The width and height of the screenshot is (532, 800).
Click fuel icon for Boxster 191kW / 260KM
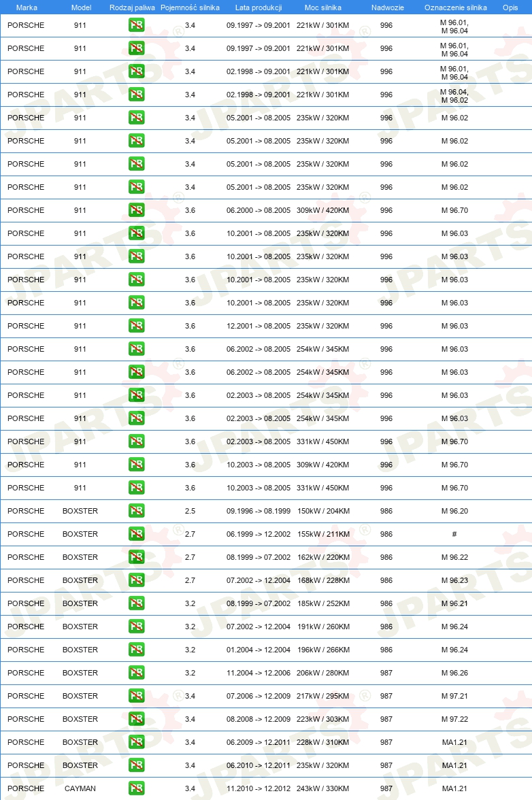tap(136, 627)
